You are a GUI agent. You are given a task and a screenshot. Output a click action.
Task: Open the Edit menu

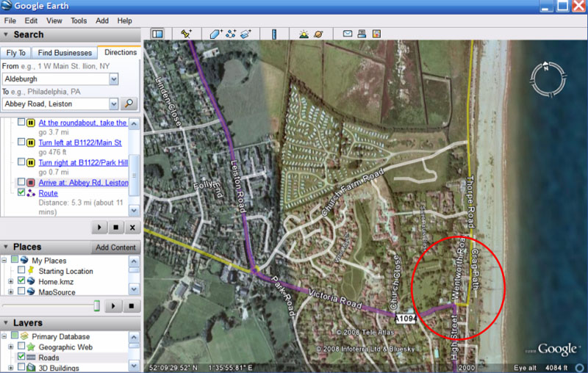pos(31,21)
